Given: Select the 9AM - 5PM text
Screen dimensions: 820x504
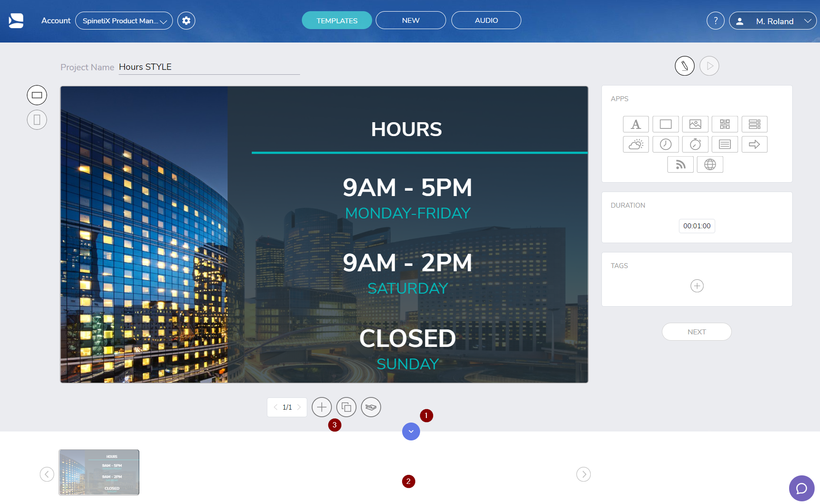Looking at the screenshot, I should click(408, 187).
